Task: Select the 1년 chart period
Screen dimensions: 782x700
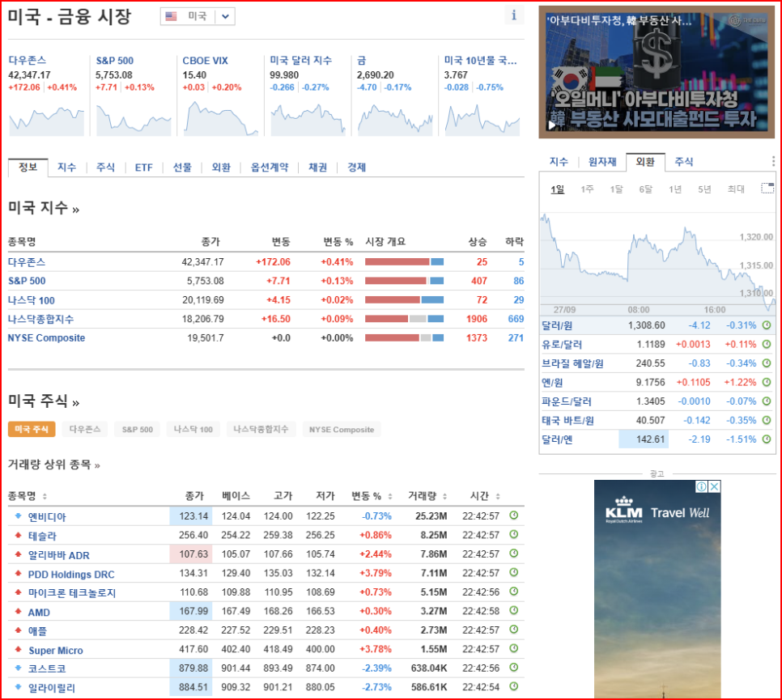Action: point(675,189)
